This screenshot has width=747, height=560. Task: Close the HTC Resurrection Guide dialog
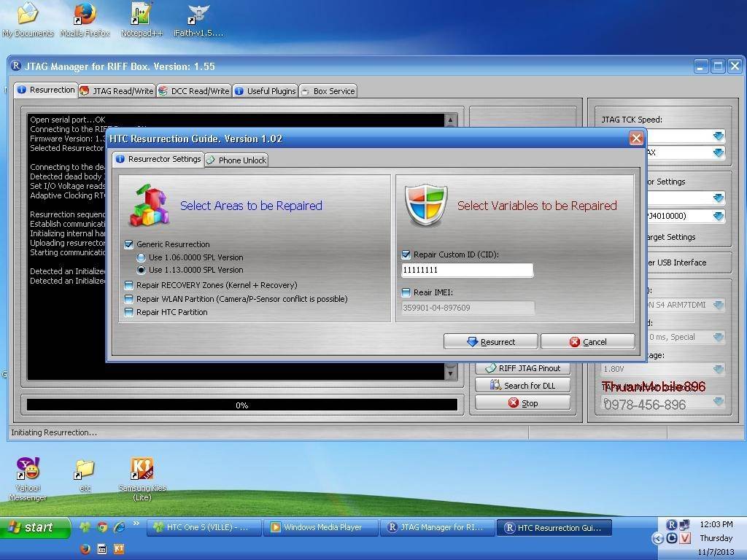click(636, 139)
